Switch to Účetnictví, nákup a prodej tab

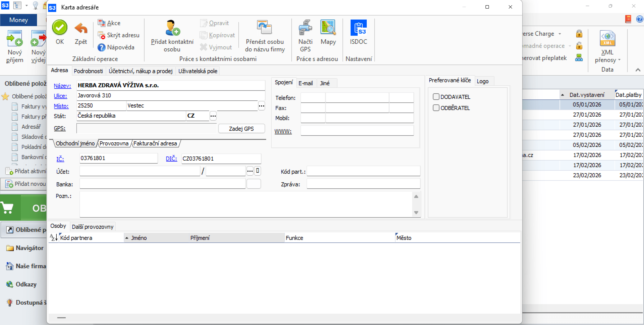(140, 71)
